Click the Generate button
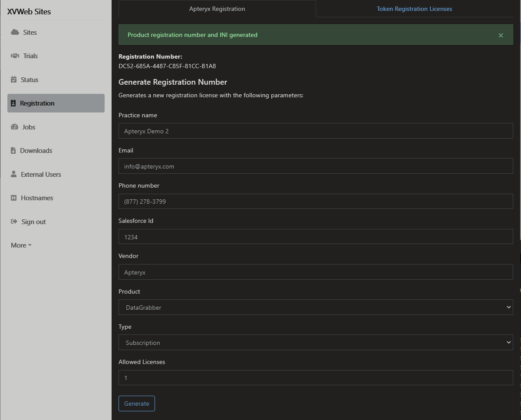 [137, 403]
